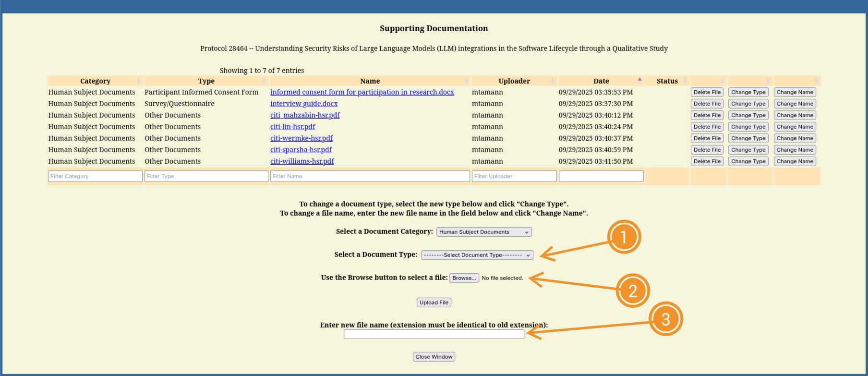Delete File for citi_mahzabin-hsr.pdf row
Screen dimensions: 868x376
(x=707, y=115)
